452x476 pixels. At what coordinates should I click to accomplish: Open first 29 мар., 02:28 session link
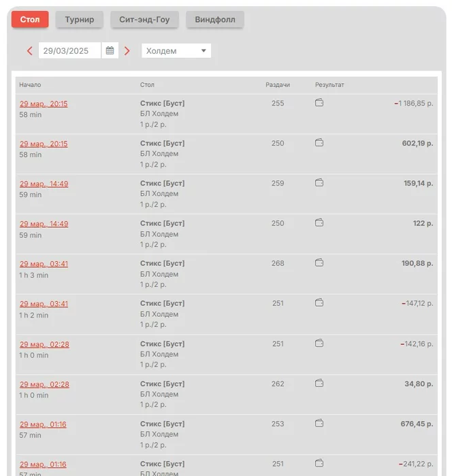point(44,344)
